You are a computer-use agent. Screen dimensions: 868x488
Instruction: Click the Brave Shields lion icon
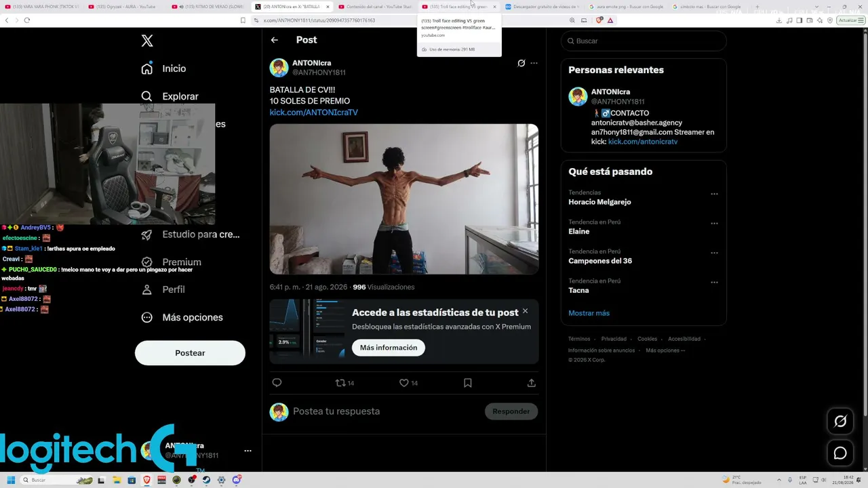[599, 20]
